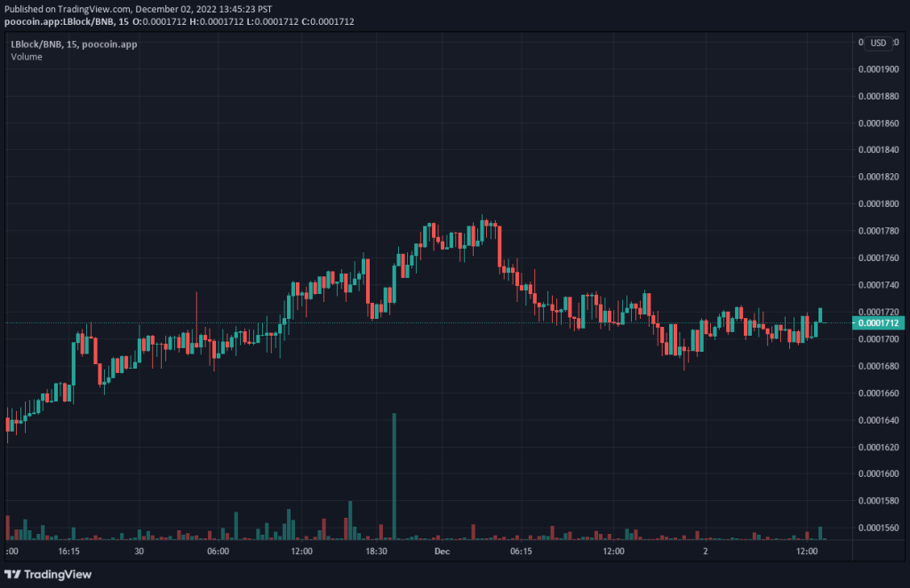Select the Dec marker on time axis
Image resolution: width=910 pixels, height=588 pixels.
pyautogui.click(x=443, y=551)
